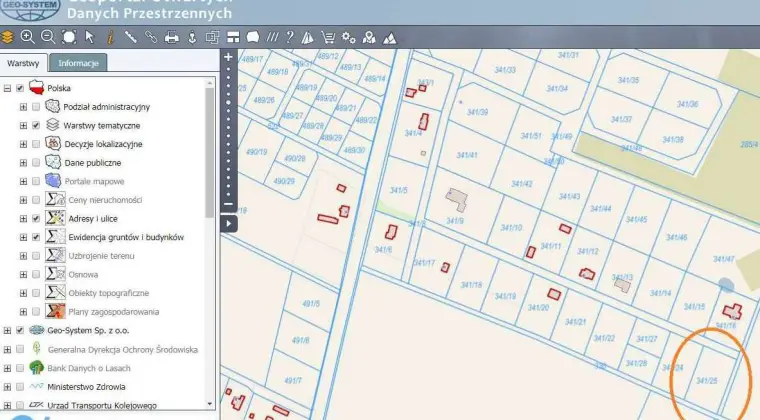The width and height of the screenshot is (760, 420).
Task: Switch to the Informacje tab
Action: click(78, 63)
